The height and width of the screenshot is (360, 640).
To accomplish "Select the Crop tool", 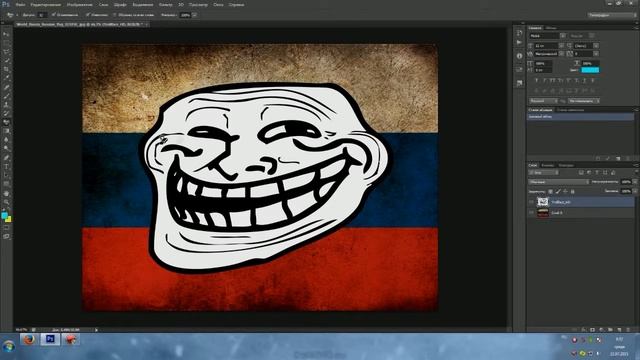I will [6, 69].
